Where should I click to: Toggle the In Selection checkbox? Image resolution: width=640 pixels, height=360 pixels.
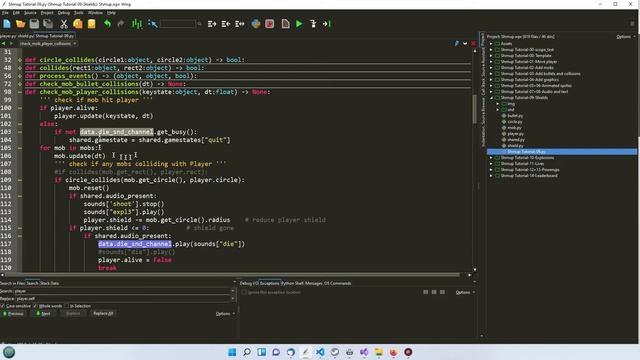67,306
